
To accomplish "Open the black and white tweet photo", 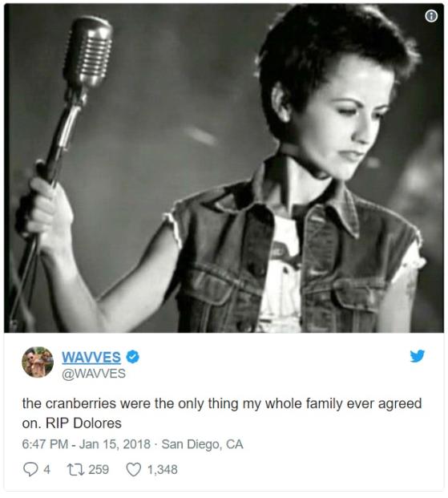I will pos(224,168).
